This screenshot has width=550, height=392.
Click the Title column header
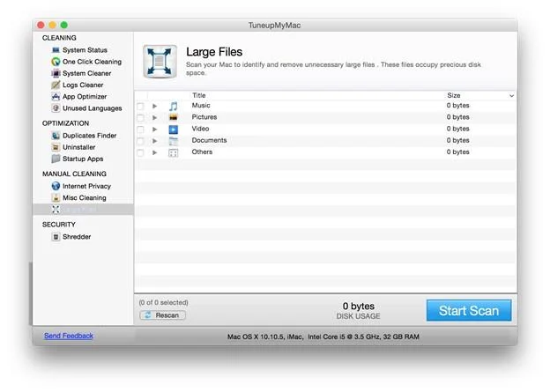coord(199,95)
